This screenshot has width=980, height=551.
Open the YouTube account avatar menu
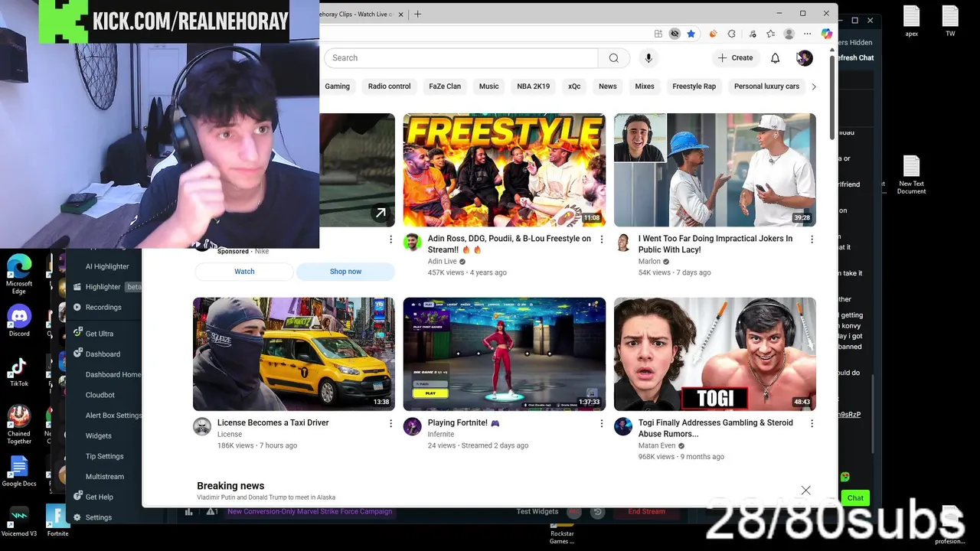coord(804,58)
